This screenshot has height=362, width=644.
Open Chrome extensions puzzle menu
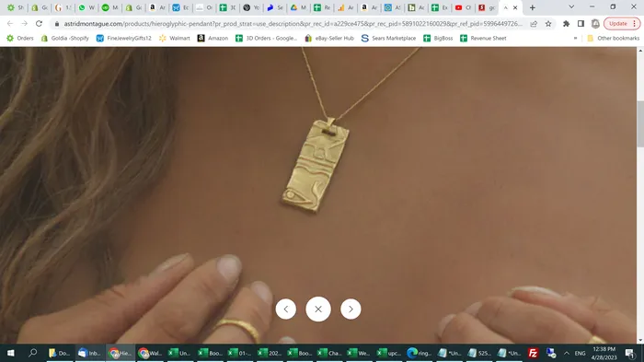coord(566,23)
